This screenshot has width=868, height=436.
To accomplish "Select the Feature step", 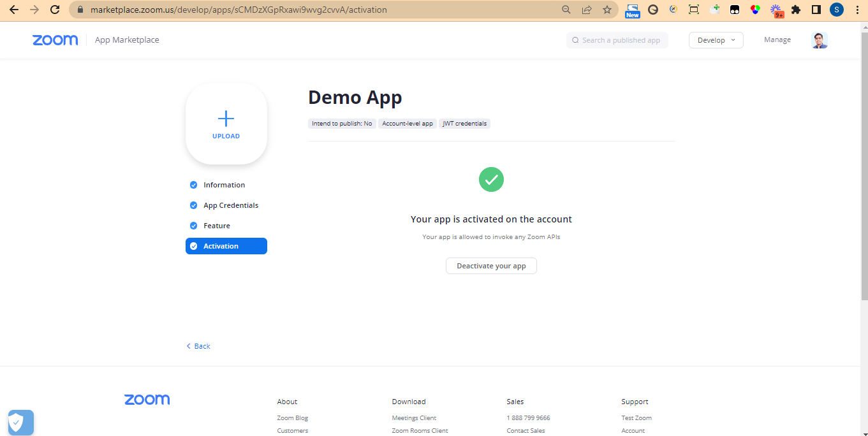I will click(216, 226).
